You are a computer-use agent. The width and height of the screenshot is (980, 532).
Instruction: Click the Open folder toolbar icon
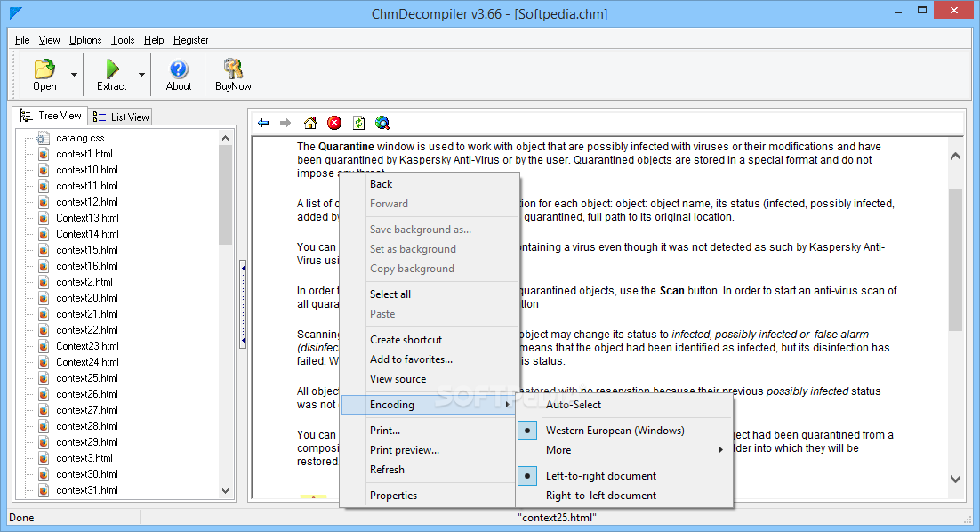click(x=44, y=69)
